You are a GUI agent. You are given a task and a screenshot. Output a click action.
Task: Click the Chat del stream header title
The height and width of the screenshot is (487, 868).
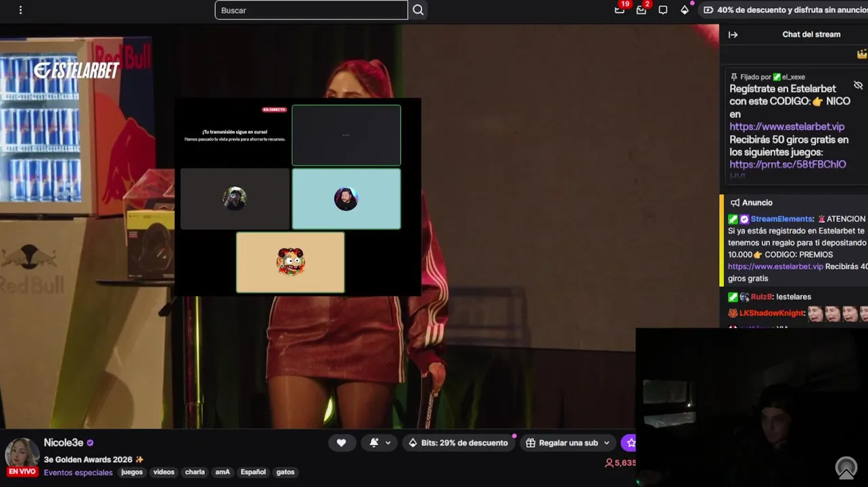811,34
